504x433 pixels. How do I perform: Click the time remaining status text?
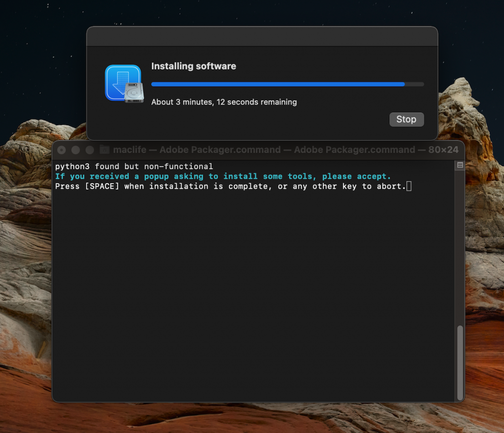[224, 102]
